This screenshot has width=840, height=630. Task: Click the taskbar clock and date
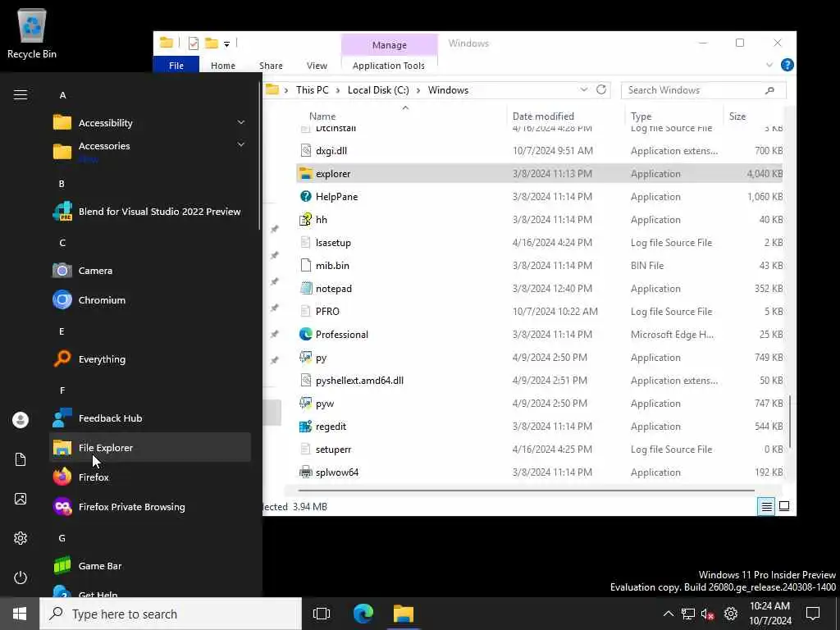coord(769,614)
